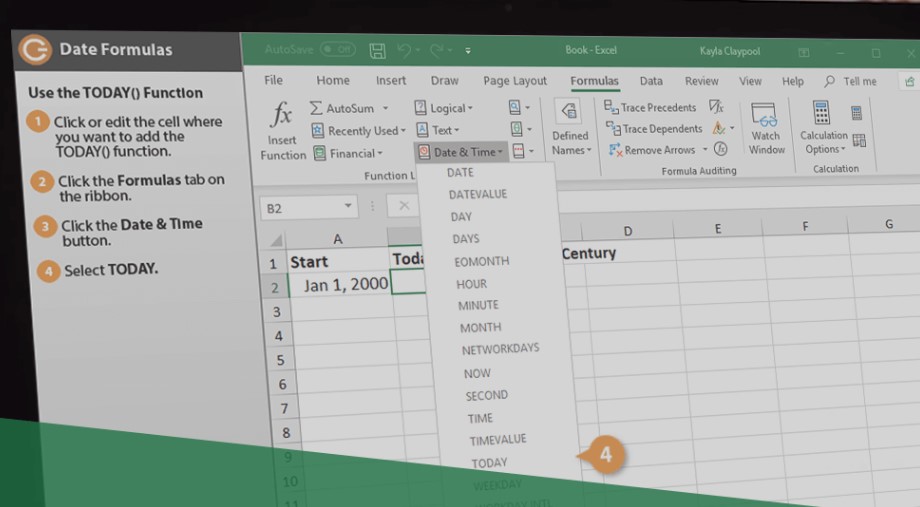
Task: Open the Logical functions dropdown
Action: click(x=444, y=108)
